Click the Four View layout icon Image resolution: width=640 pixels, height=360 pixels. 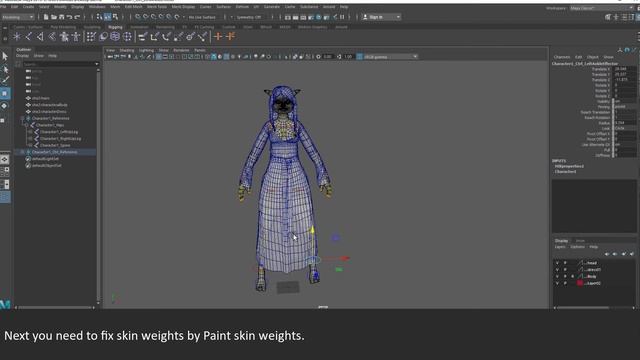click(5, 171)
